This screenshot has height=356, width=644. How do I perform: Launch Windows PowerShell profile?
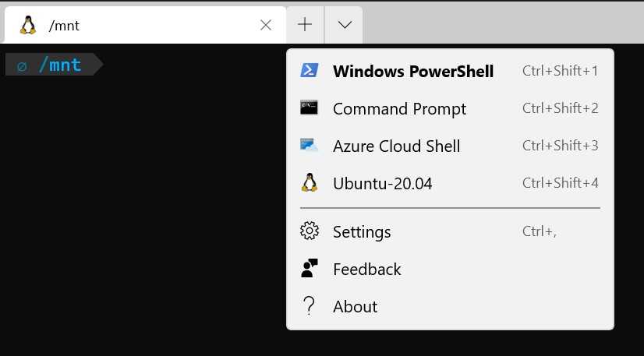click(x=412, y=72)
